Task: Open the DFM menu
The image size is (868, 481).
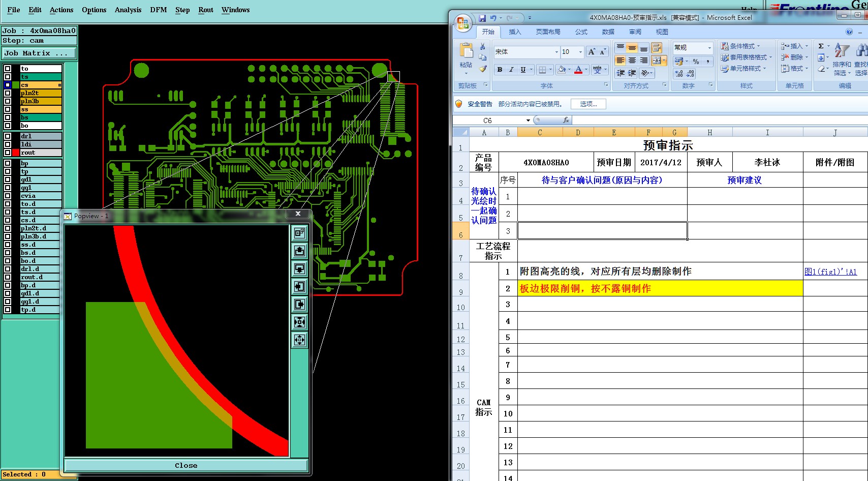Action: pyautogui.click(x=159, y=10)
